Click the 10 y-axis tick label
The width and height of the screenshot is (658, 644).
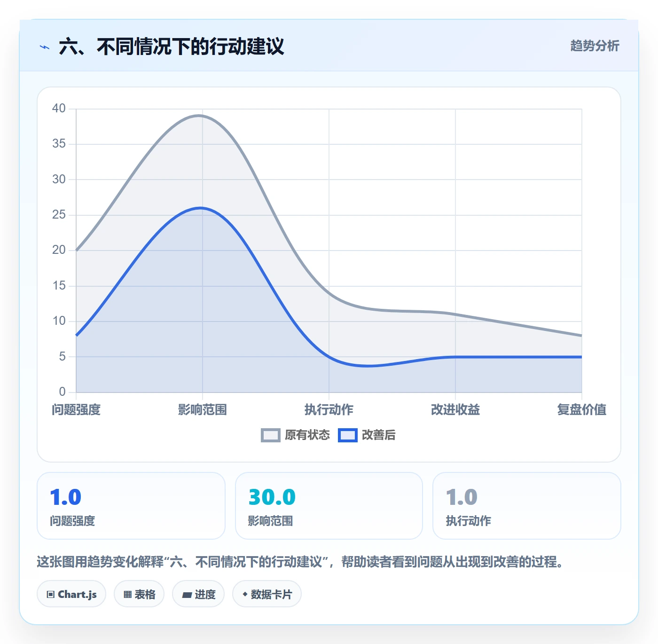click(59, 321)
